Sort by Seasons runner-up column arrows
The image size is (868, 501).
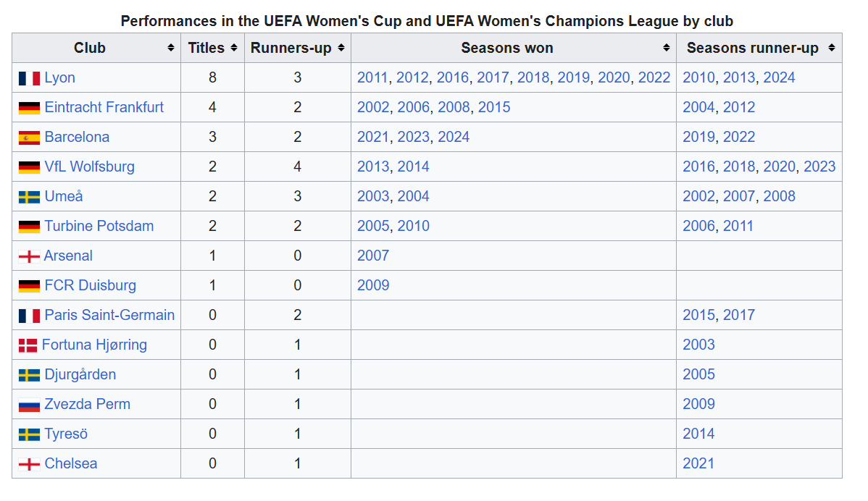831,48
